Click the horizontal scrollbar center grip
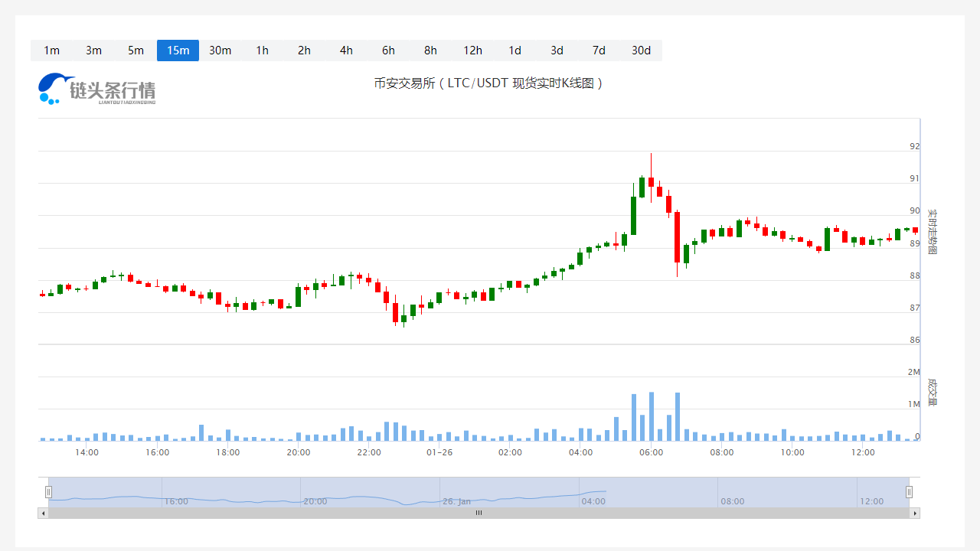This screenshot has width=980, height=551. click(479, 513)
